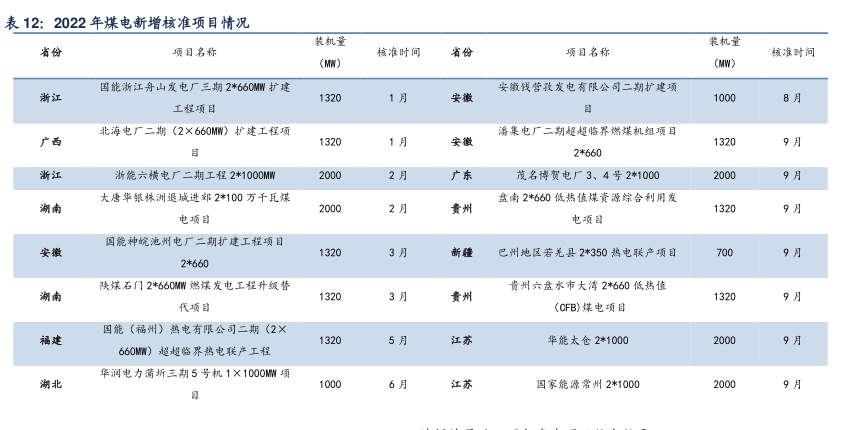The width and height of the screenshot is (849, 430).
Task: Select the province cell '新疆'
Action: [462, 252]
